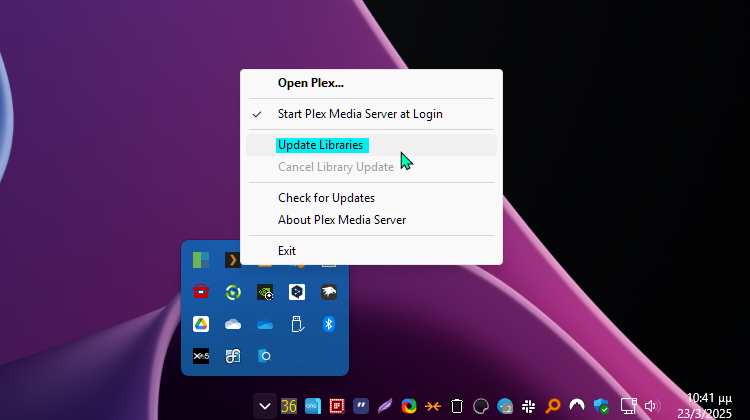This screenshot has width=750, height=420.
Task: Open Windows Security shield icon
Action: click(601, 406)
